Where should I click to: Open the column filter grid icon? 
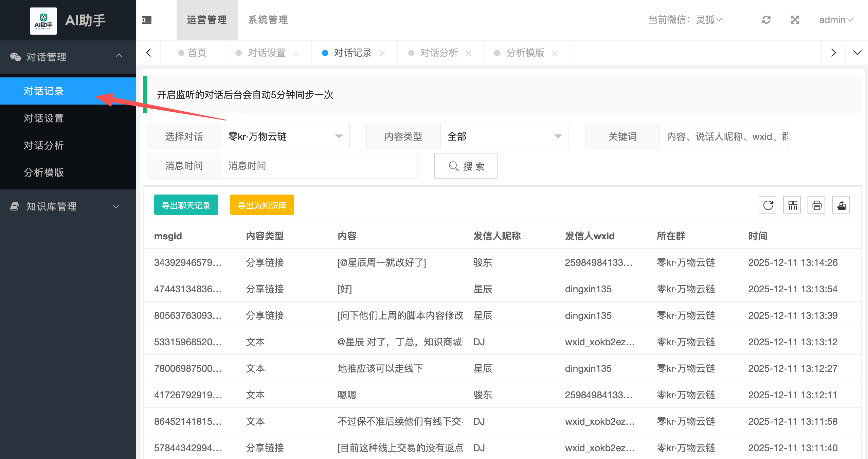[792, 205]
